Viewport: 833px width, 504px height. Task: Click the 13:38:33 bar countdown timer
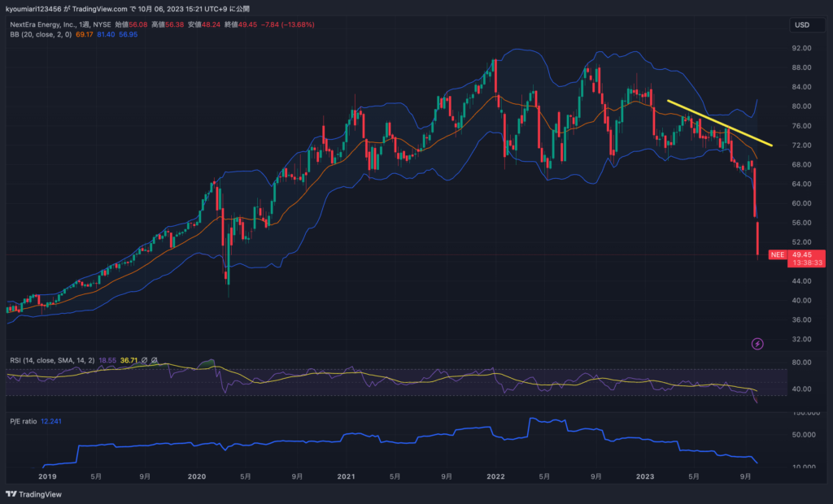click(x=808, y=263)
